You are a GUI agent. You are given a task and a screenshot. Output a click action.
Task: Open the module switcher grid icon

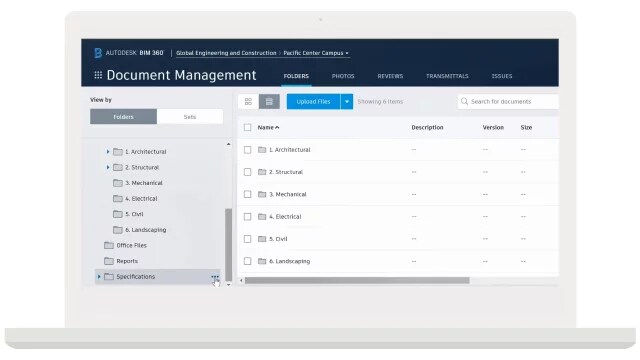coord(98,75)
